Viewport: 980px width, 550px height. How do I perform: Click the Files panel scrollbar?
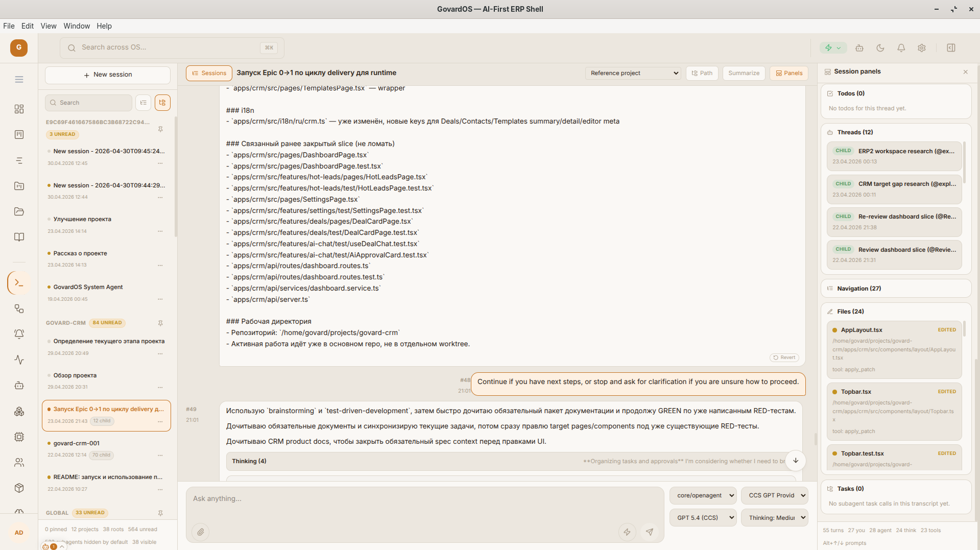point(964,328)
